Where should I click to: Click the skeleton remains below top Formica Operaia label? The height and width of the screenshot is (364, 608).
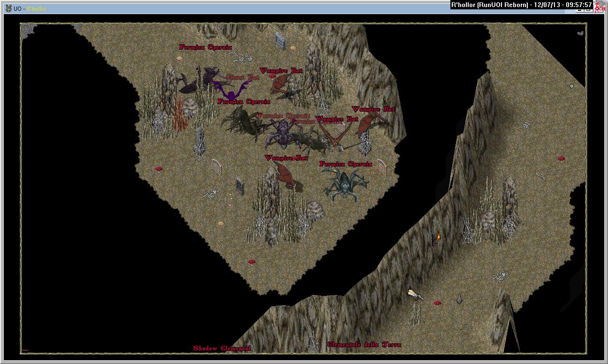(x=241, y=57)
